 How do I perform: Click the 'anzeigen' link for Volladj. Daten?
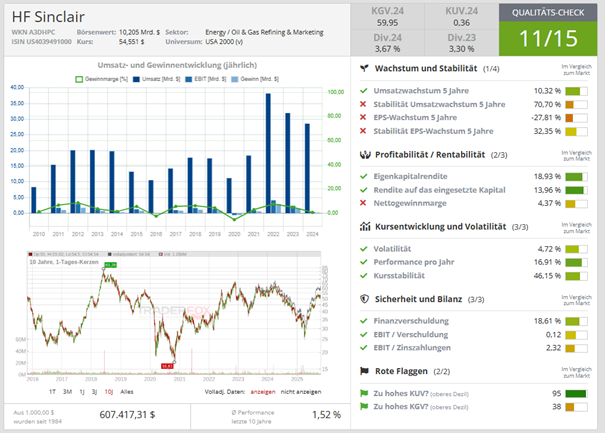[x=277, y=391]
